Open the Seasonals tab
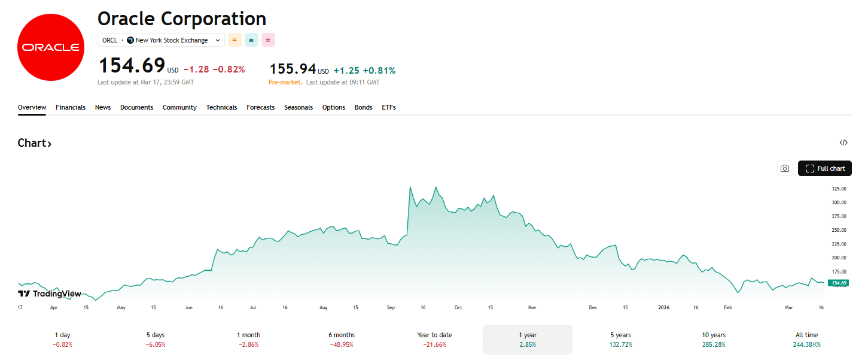 [299, 108]
